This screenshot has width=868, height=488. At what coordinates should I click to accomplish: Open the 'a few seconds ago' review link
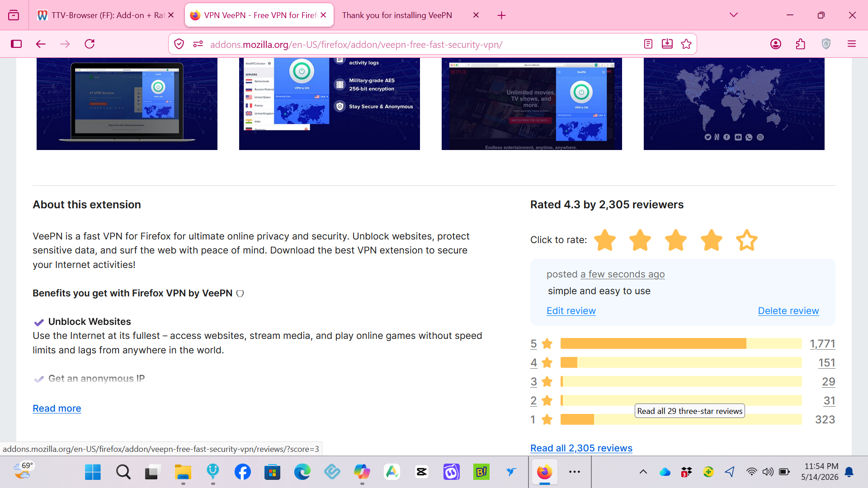[623, 274]
